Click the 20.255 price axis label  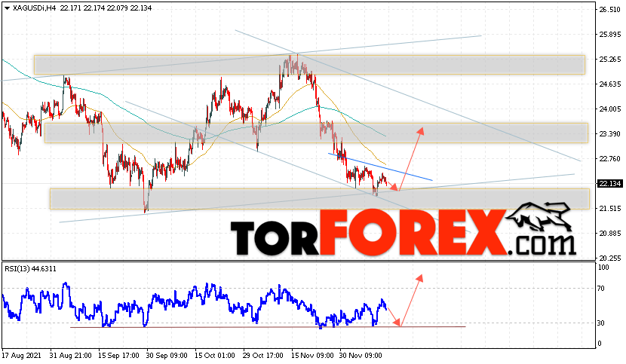610,258
